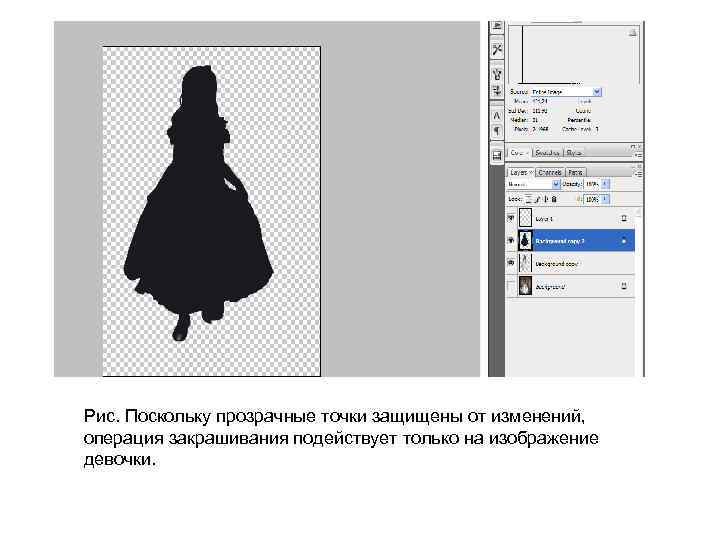
Task: Hide the Background copy 2 layer eye
Action: click(x=511, y=240)
